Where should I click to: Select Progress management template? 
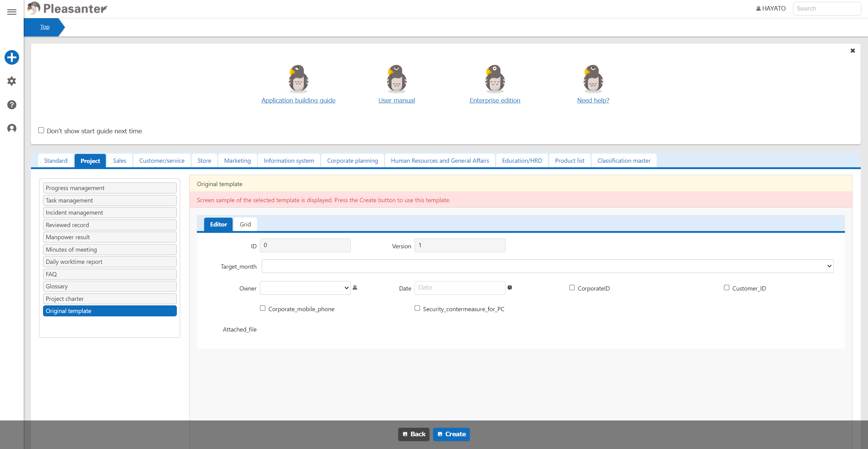tap(110, 188)
